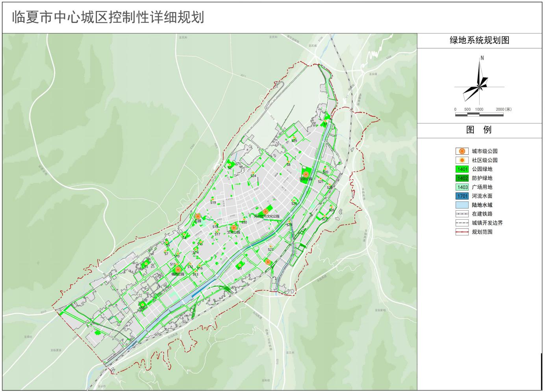Select community park marker S22
Viewport: 545px width, 392px height.
271,246
